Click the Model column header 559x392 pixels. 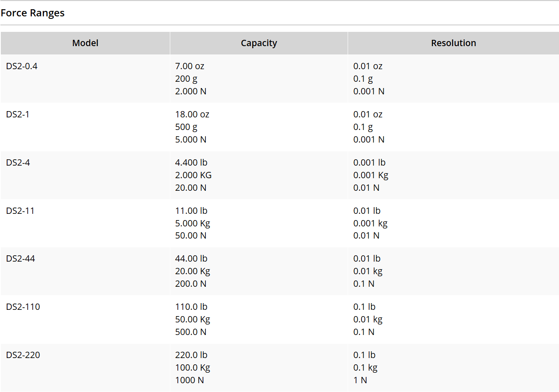coord(85,43)
